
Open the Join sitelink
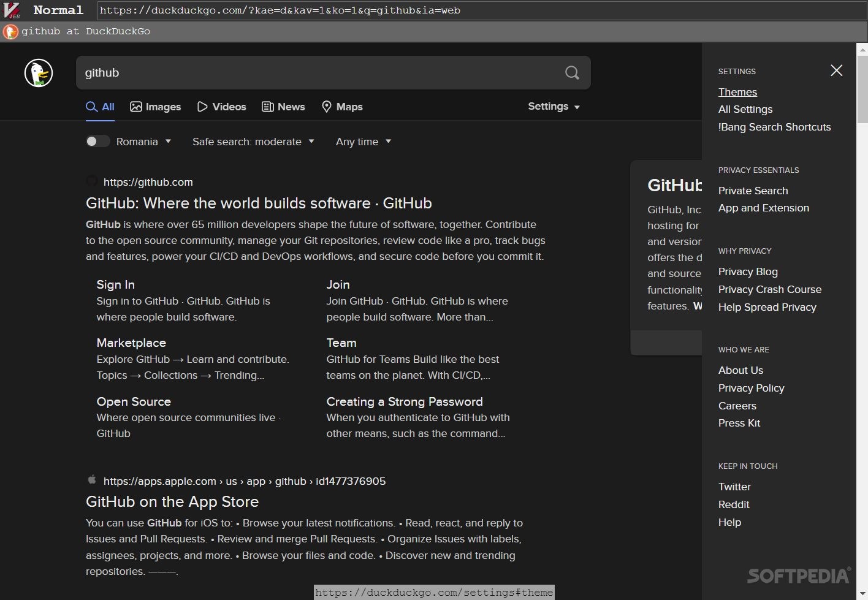click(x=338, y=284)
